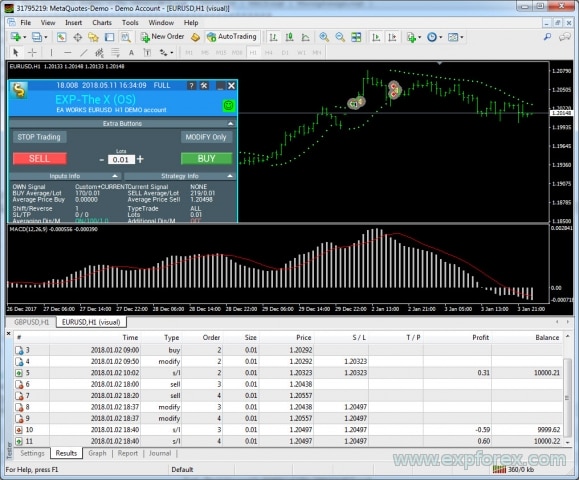Switch to H4 timeframe
This screenshot has width=579, height=480.
tap(268, 52)
